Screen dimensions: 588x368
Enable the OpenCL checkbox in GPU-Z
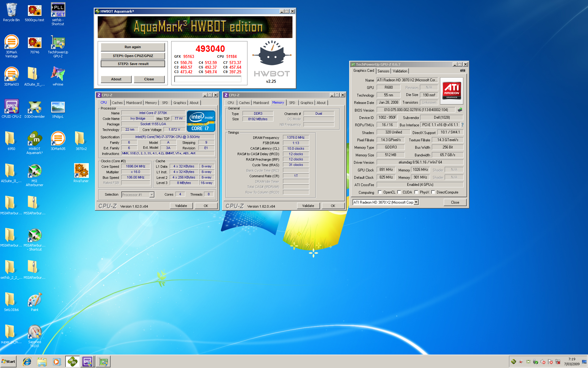(380, 192)
